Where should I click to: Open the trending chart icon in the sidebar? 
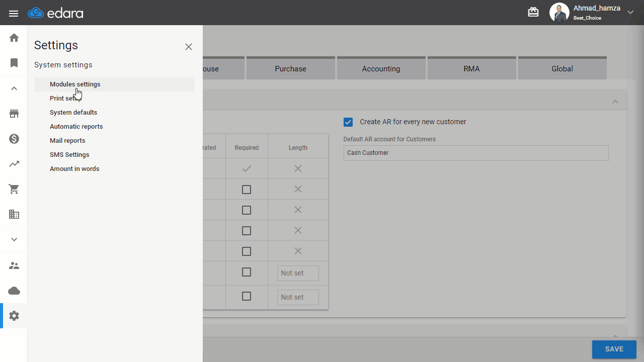[x=14, y=164]
